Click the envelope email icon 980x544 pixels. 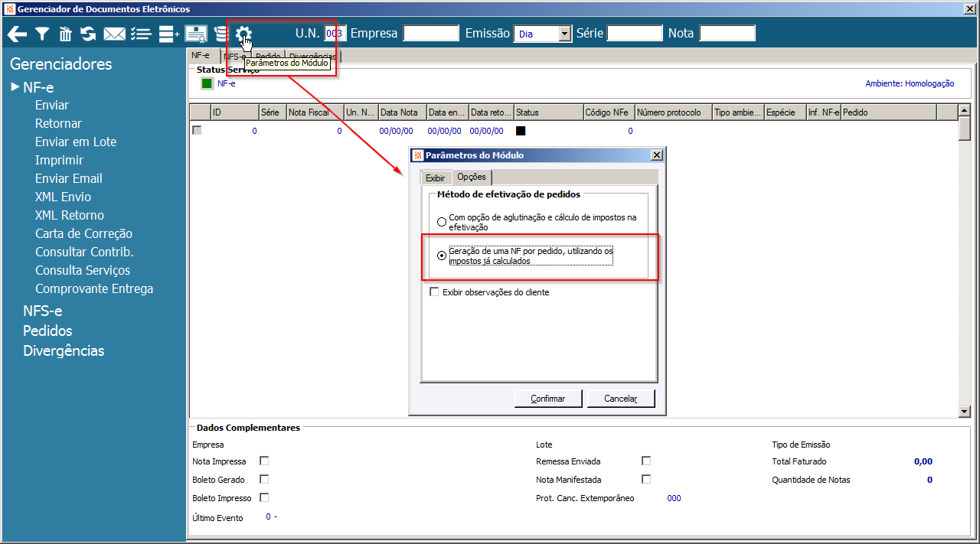pyautogui.click(x=115, y=34)
